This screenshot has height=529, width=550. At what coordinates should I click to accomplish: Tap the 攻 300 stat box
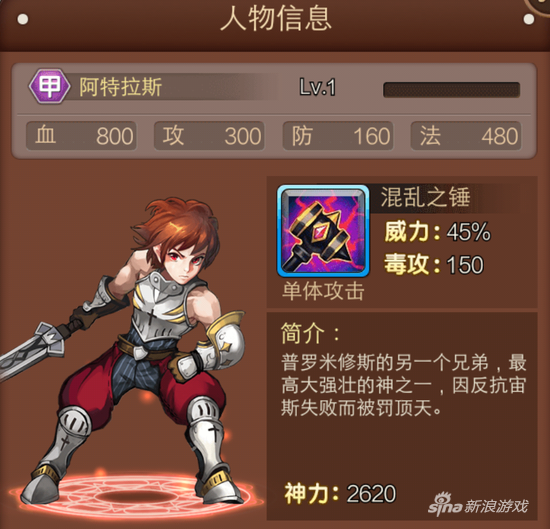(209, 136)
